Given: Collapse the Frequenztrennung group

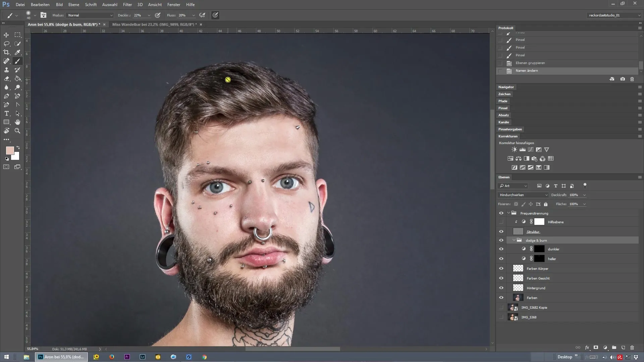Looking at the screenshot, I should [x=509, y=213].
